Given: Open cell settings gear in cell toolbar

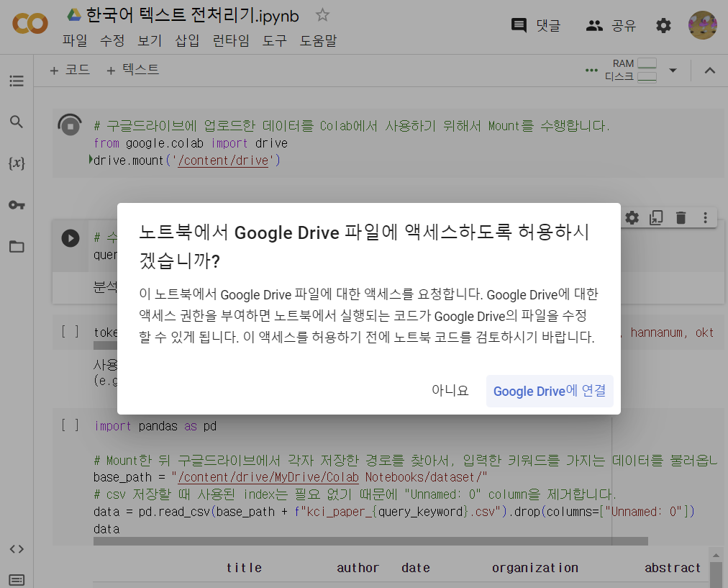Looking at the screenshot, I should pos(632,217).
